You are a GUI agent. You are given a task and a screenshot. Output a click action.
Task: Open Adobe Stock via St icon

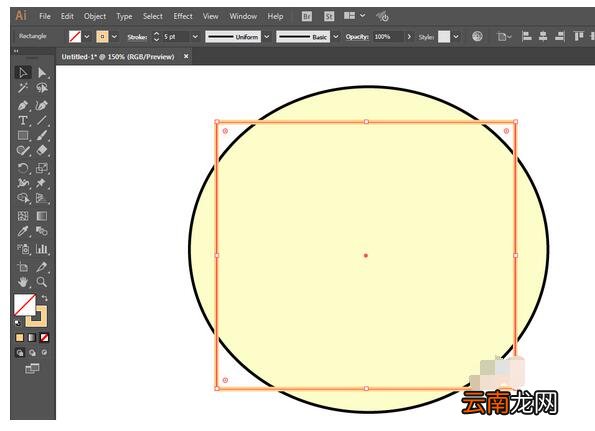point(329,16)
